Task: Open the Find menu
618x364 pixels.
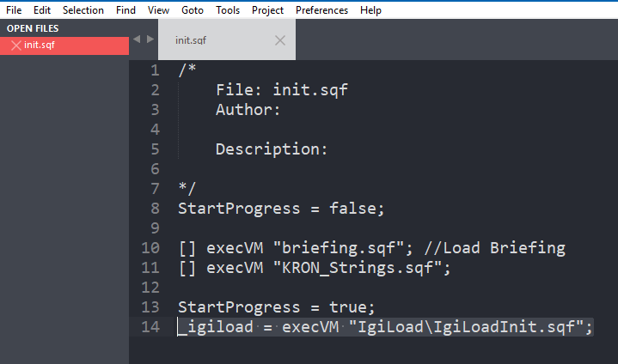Action: (125, 10)
